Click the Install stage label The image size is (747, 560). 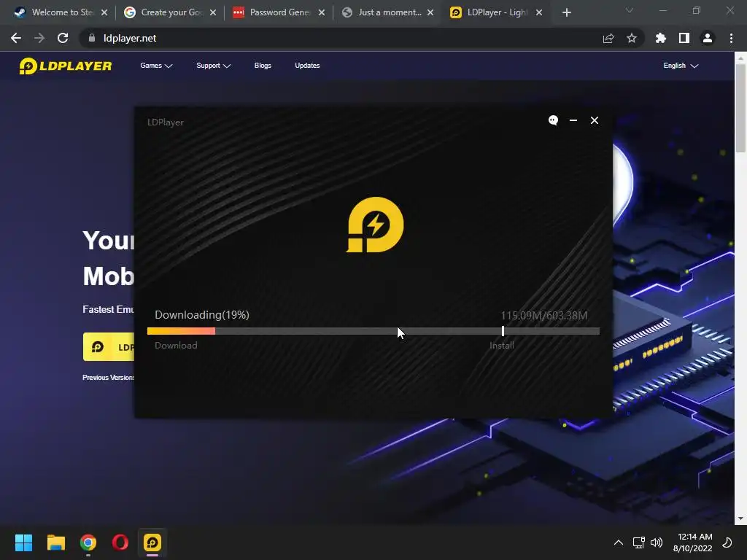[x=502, y=345]
